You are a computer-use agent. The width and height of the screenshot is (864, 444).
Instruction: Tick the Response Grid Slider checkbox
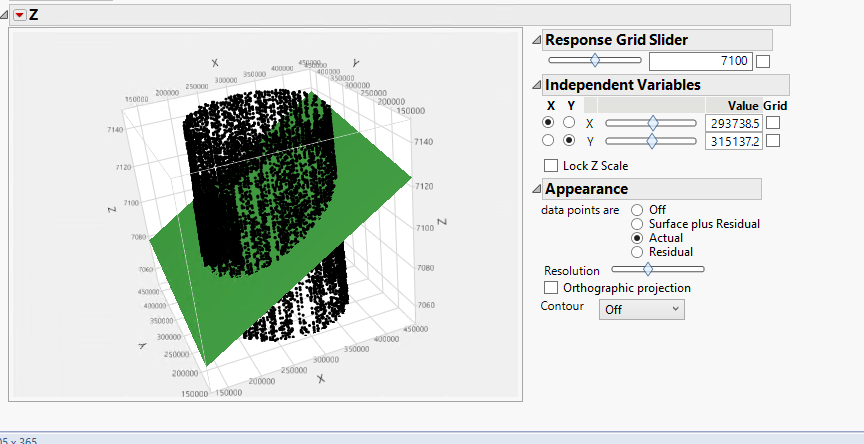(x=763, y=62)
